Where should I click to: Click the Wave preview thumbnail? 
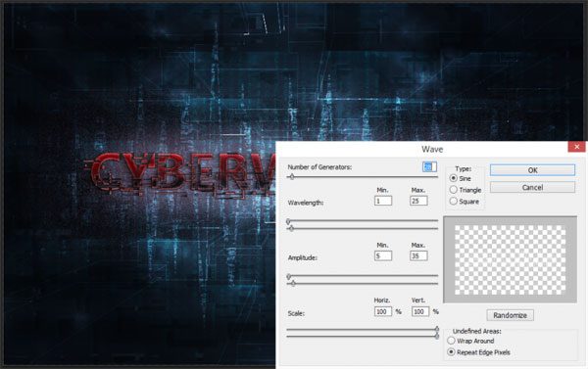point(510,259)
